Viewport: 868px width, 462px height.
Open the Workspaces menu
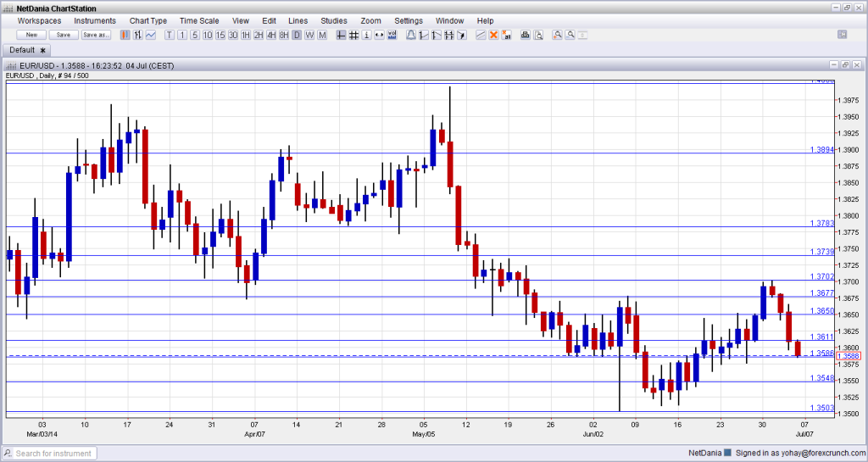[x=39, y=21]
